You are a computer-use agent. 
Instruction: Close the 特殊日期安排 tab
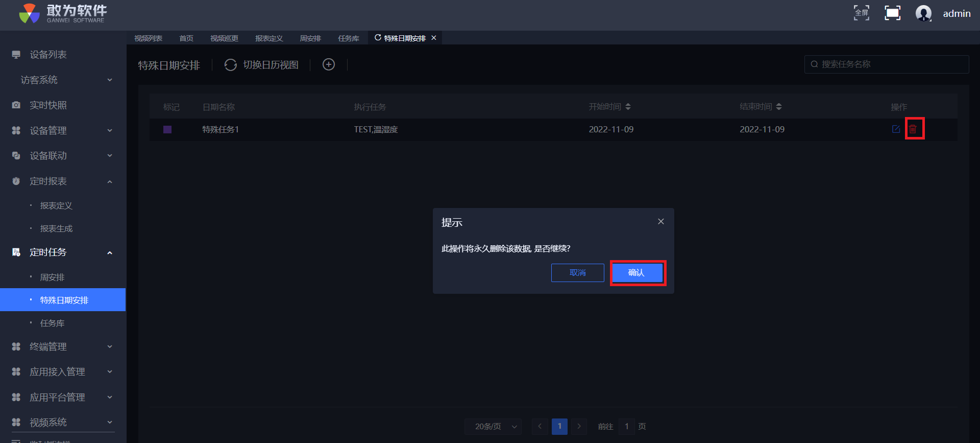point(434,38)
